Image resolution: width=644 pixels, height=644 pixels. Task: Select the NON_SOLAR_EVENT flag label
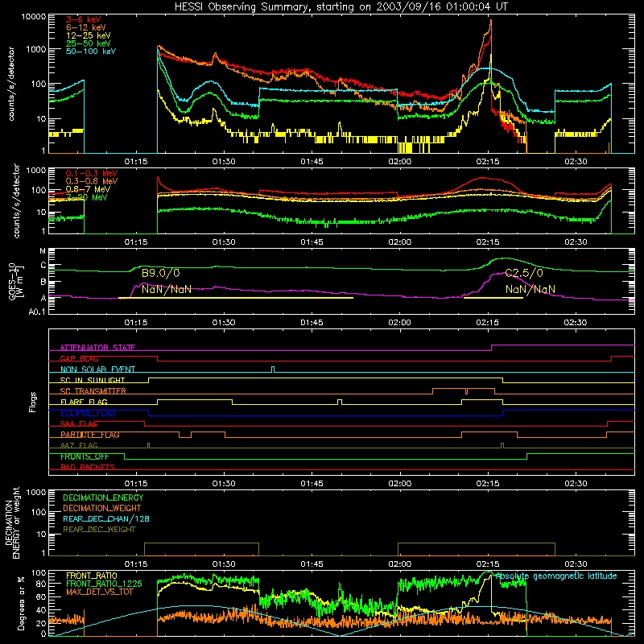click(97, 369)
